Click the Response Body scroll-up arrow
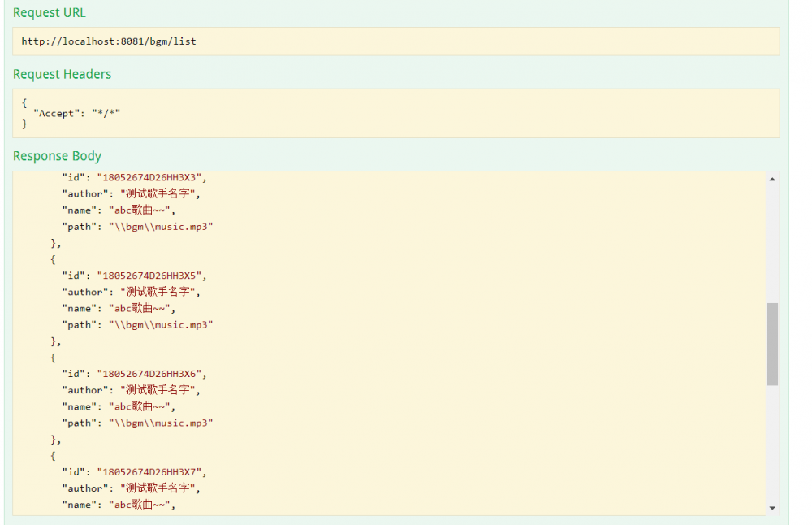 pyautogui.click(x=771, y=179)
